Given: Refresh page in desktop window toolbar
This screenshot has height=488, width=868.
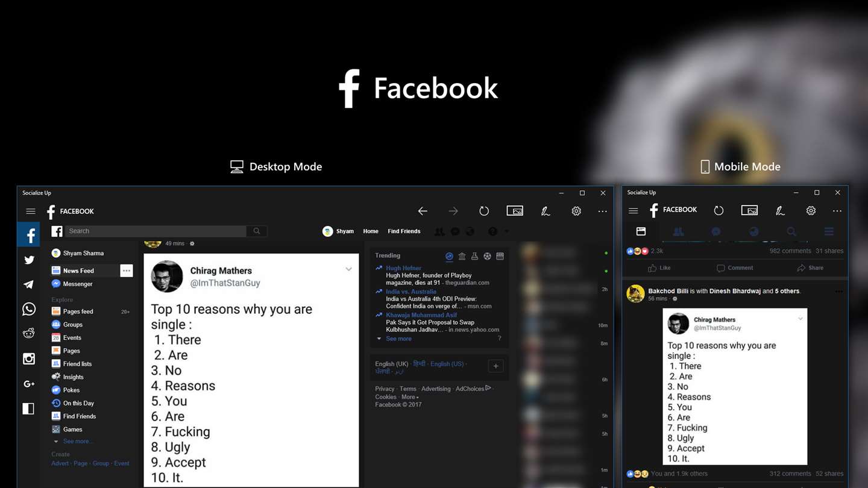Looking at the screenshot, I should [x=484, y=211].
